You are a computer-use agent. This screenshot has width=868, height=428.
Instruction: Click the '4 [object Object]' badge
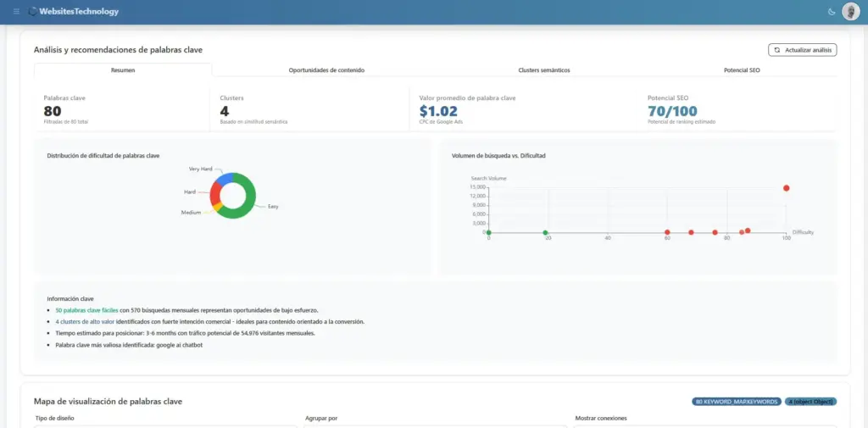point(811,402)
